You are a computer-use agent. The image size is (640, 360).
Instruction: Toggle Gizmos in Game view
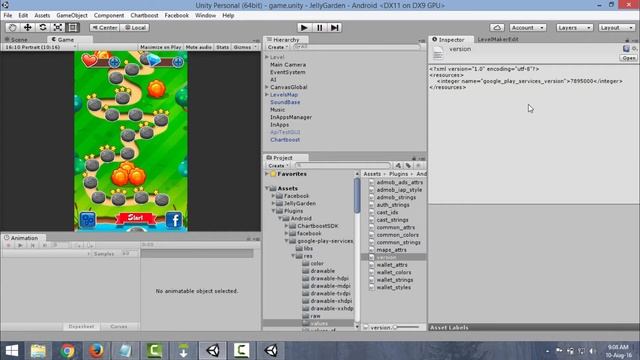(x=244, y=47)
